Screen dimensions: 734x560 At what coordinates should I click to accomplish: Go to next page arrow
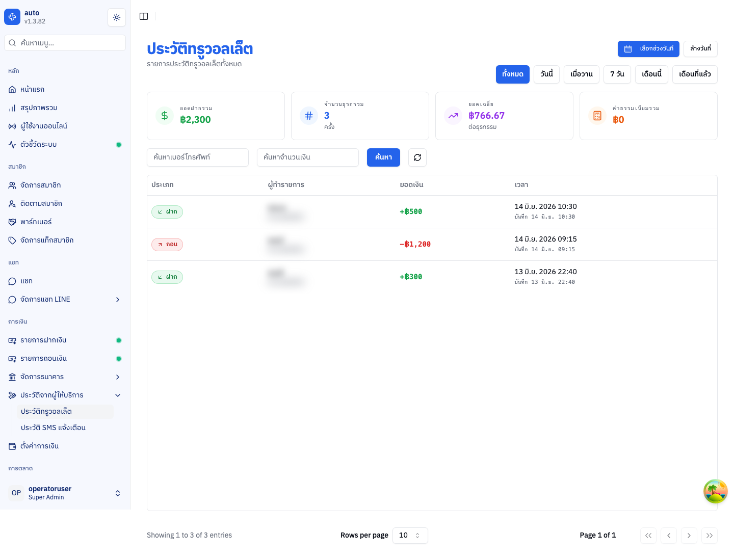pos(689,536)
